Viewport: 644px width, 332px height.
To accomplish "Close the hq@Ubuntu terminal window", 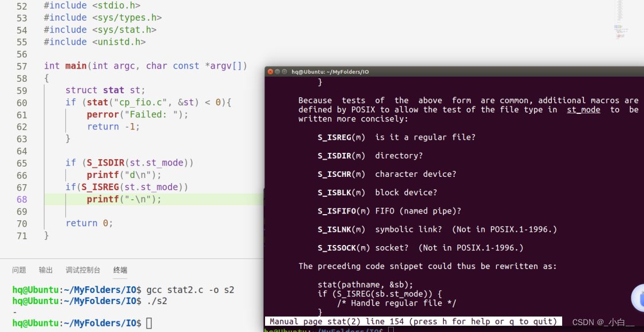I will click(270, 72).
